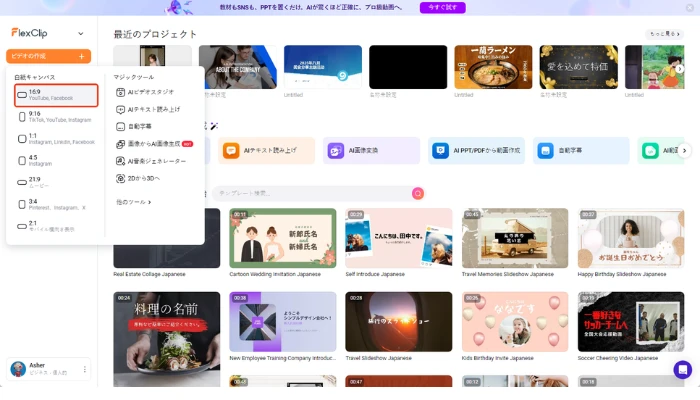The width and height of the screenshot is (700, 400).
Task: Close the top promotional banner
Action: 690,8
